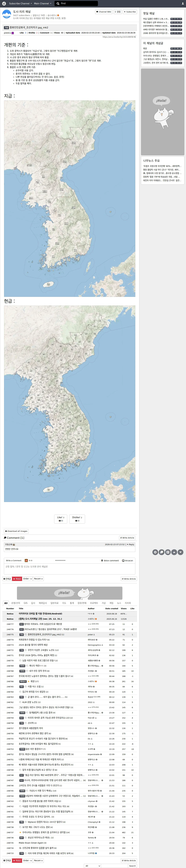Image resolution: width=186 pixels, height=868 pixels.
Task: Switch to the 프로젝트 category tab
Action: tap(94, 603)
